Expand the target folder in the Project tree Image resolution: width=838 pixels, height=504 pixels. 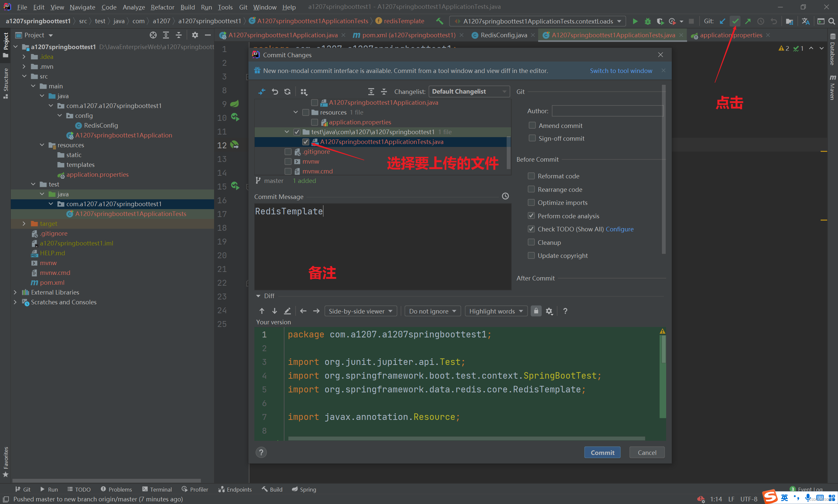point(24,224)
